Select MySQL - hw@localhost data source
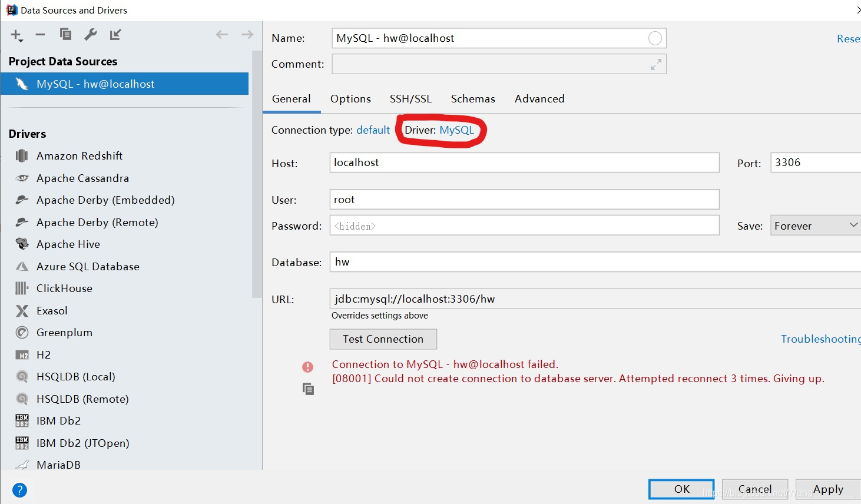 [x=124, y=84]
